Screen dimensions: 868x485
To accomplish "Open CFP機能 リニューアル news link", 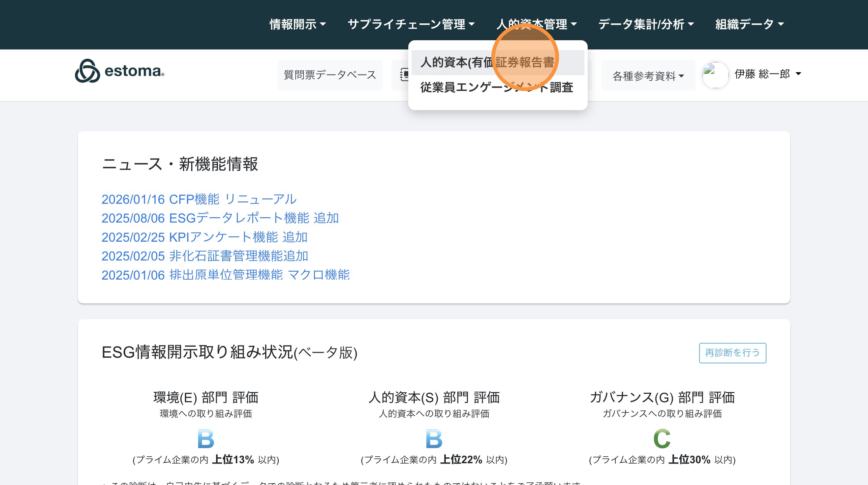I will pos(199,199).
